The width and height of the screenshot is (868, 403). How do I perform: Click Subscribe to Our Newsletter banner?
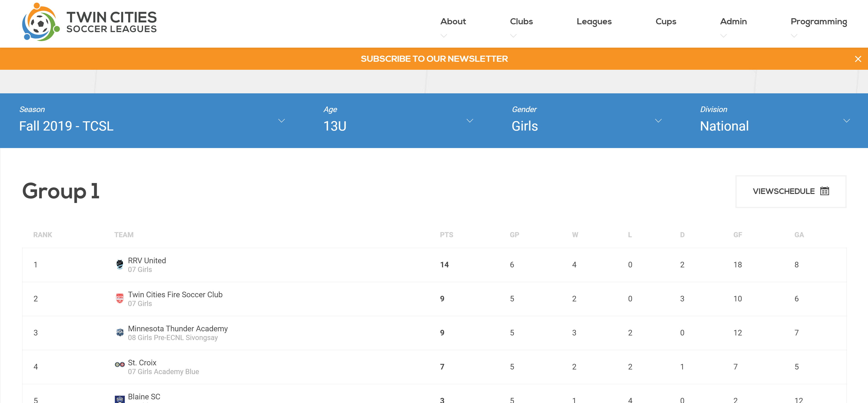click(434, 59)
